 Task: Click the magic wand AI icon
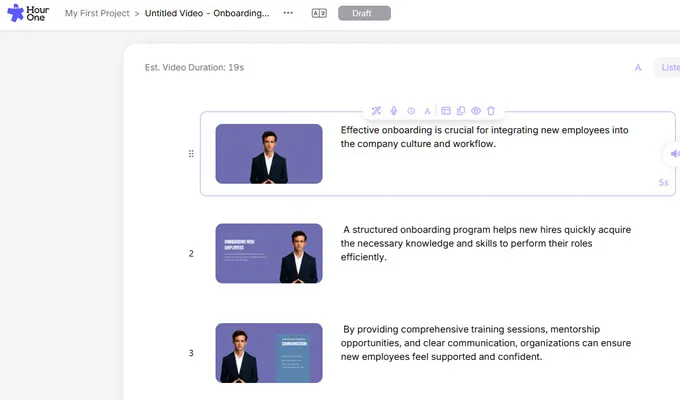376,111
